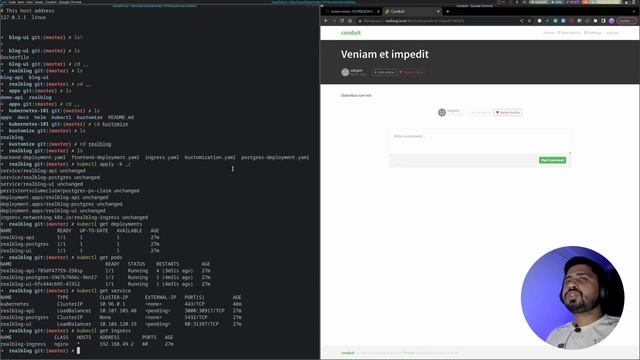640x360 pixels.
Task: Click 'kubectl get deployments' command in terminal
Action: 109,224
